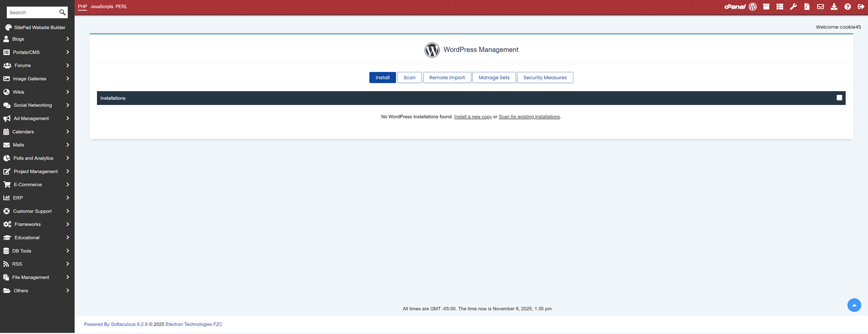The width and height of the screenshot is (868, 334).
Task: Toggle the Installations select-all checkbox
Action: pyautogui.click(x=839, y=98)
